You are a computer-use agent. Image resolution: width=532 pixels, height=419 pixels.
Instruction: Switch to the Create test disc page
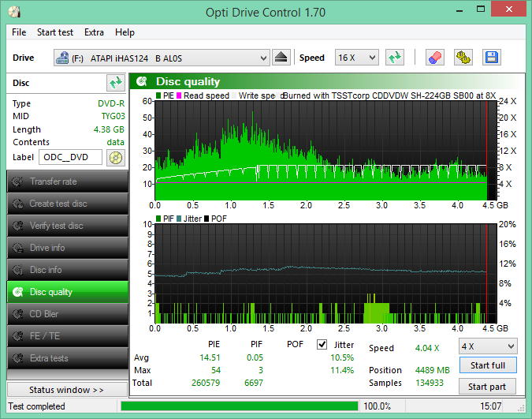coord(68,204)
